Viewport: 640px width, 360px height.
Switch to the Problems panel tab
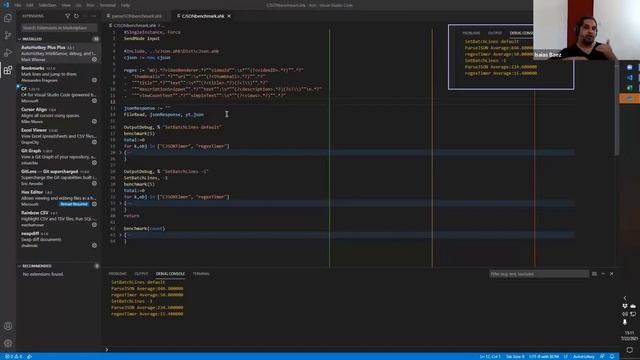point(118,274)
